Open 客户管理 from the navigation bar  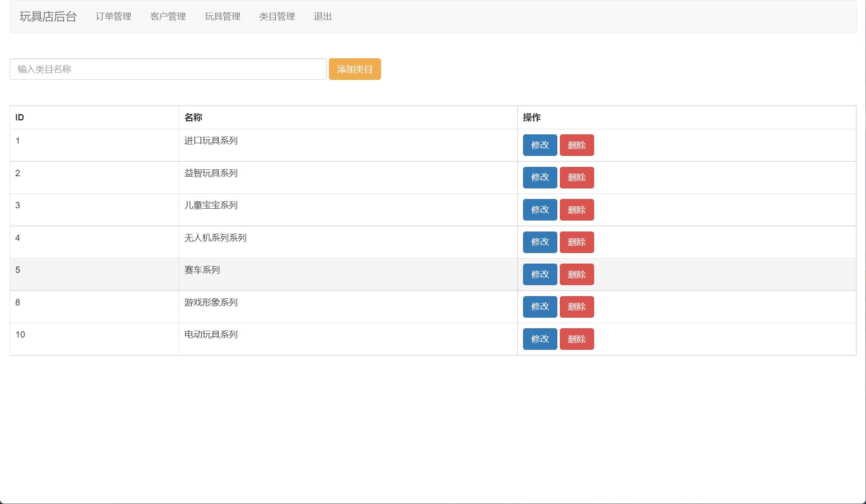(x=168, y=17)
